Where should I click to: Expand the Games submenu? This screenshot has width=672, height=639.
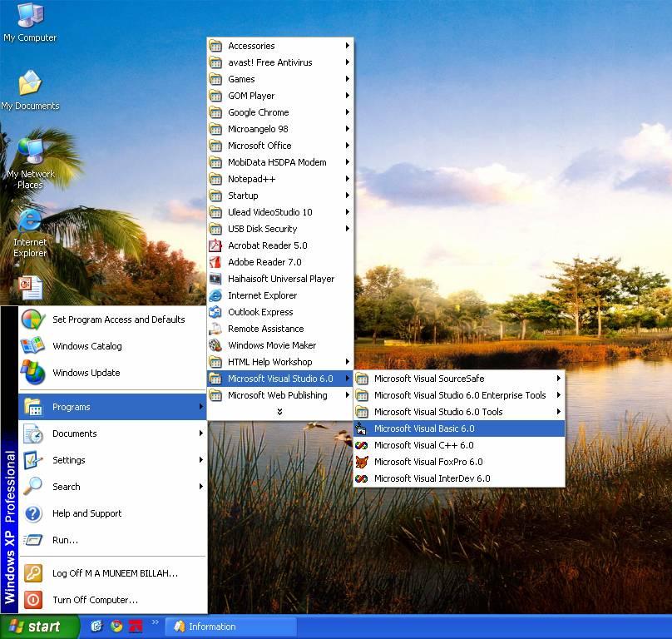[x=280, y=79]
